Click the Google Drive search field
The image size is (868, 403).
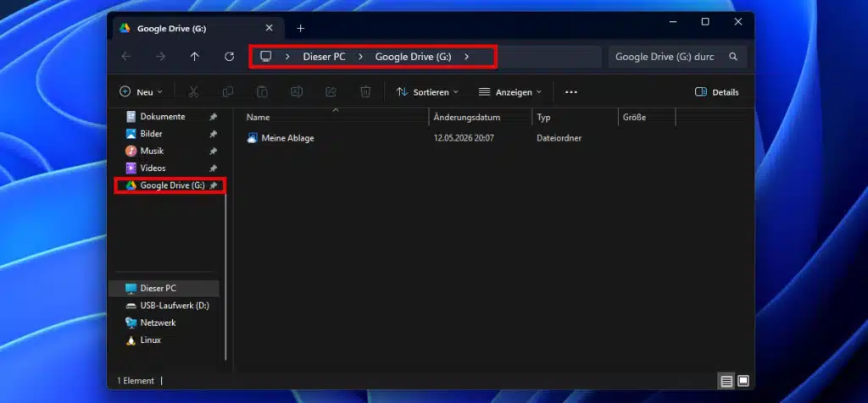tap(677, 57)
